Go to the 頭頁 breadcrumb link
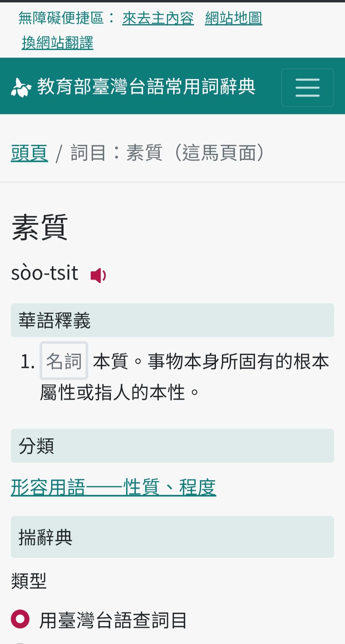The width and height of the screenshot is (345, 644). [29, 153]
